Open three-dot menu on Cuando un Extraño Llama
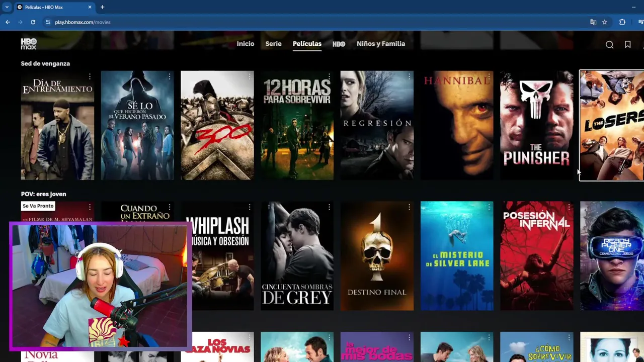644x362 pixels. [170, 207]
